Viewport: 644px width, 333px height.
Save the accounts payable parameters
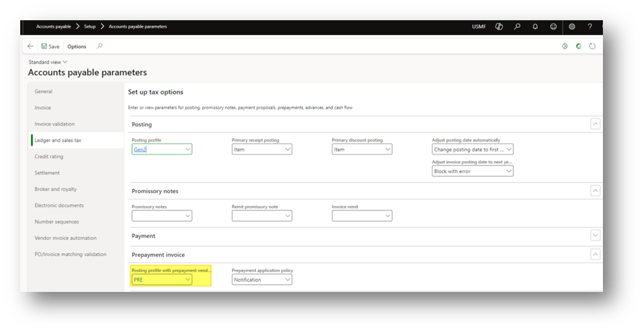point(50,46)
